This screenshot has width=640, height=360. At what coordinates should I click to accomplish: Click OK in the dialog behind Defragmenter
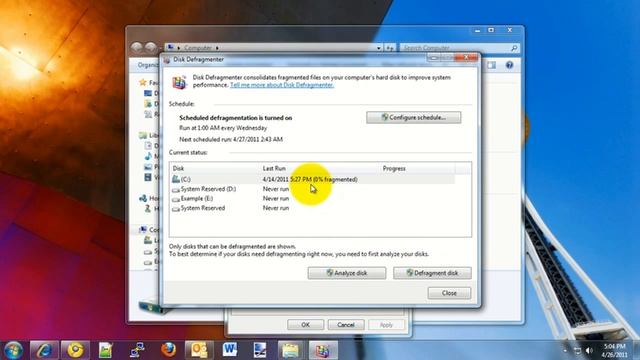[x=305, y=325]
